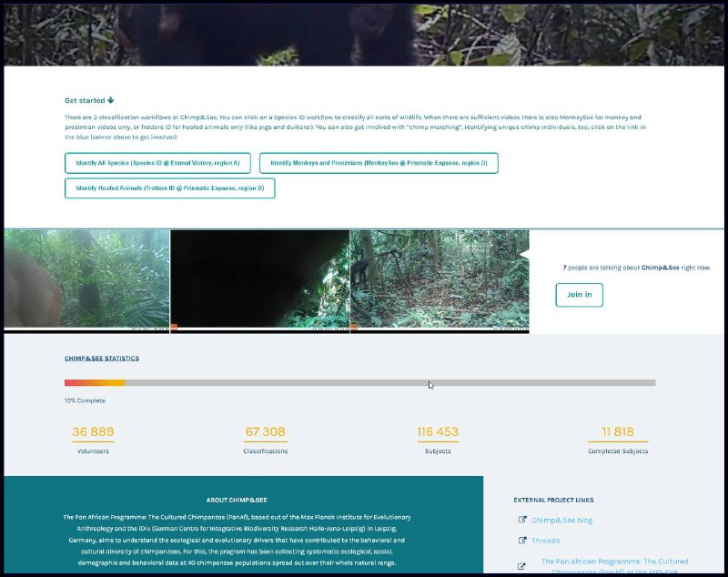The image size is (728, 577).
Task: Click the Join in button
Action: tap(580, 295)
